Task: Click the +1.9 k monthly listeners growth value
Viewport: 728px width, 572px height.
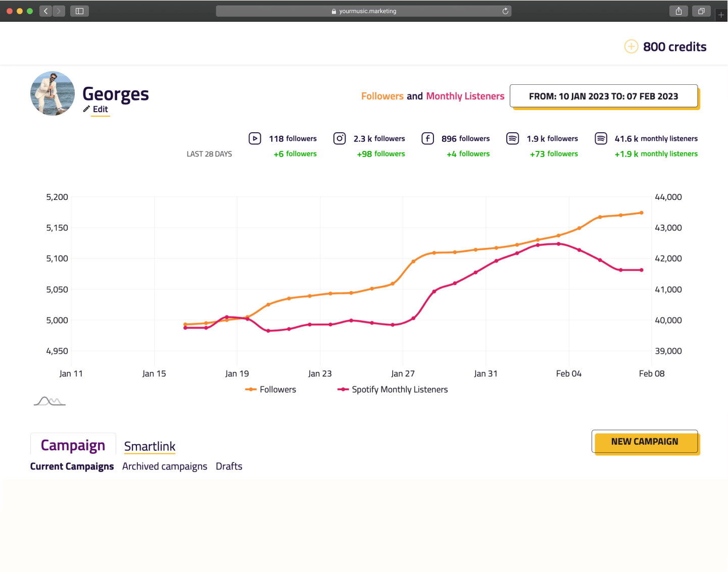Action: 656,153
